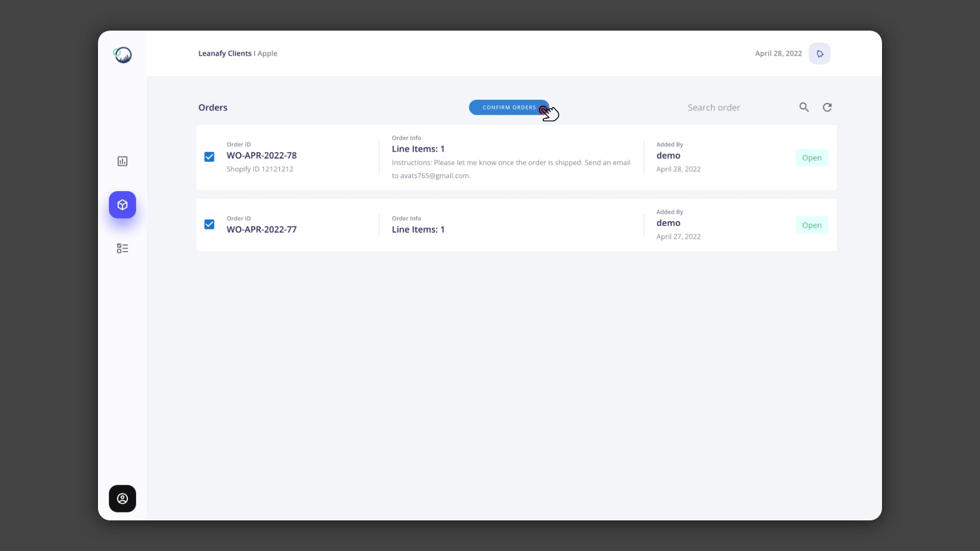Viewport: 980px width, 551px height.
Task: Click the Apple client name in breadcrumb
Action: (x=267, y=53)
